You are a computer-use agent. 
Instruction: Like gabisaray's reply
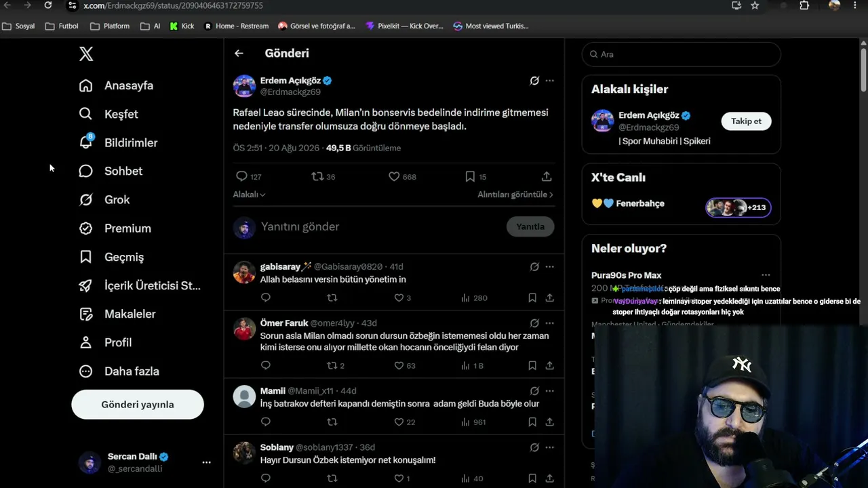pos(402,298)
